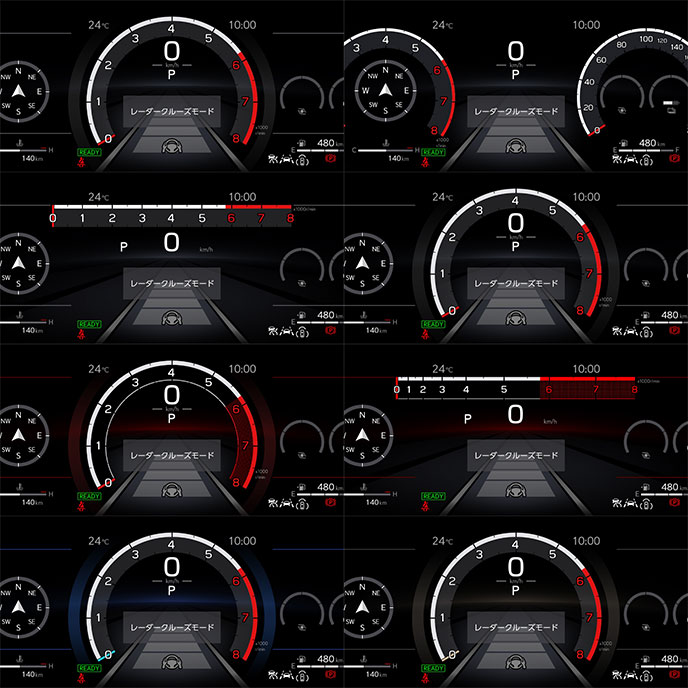Click 480 km range in blue-themed cluster
The image size is (688, 688).
[x=330, y=659]
